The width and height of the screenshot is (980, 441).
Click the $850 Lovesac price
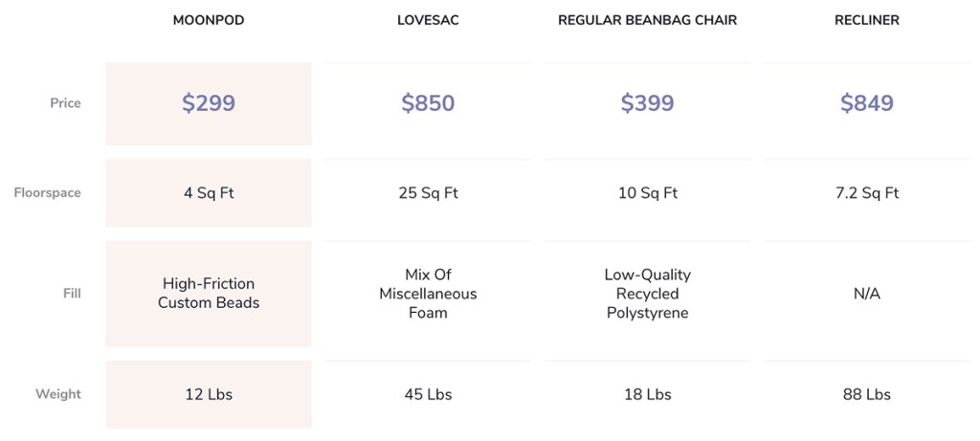428,103
